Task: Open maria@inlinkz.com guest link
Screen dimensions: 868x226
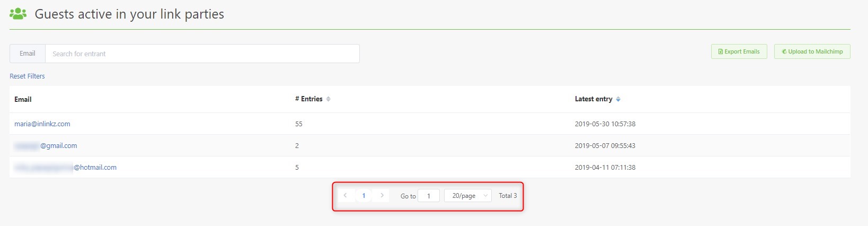Action: (x=42, y=124)
